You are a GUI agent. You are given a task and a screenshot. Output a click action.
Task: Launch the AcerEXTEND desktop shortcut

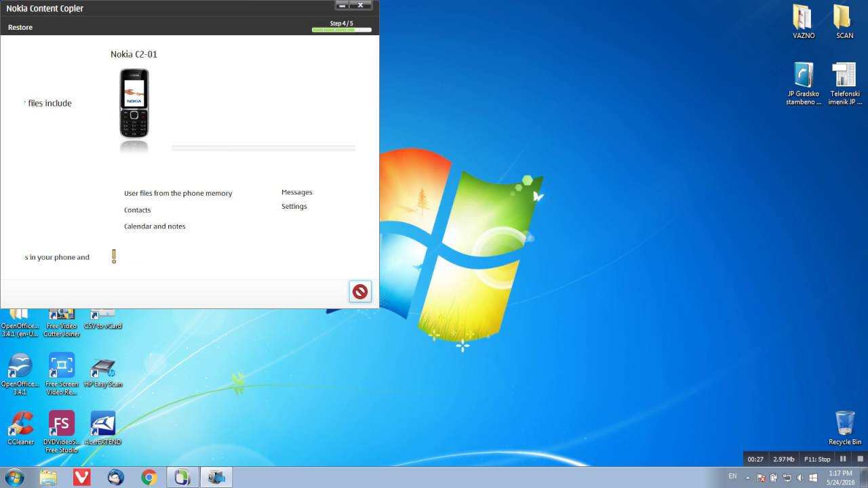(103, 428)
